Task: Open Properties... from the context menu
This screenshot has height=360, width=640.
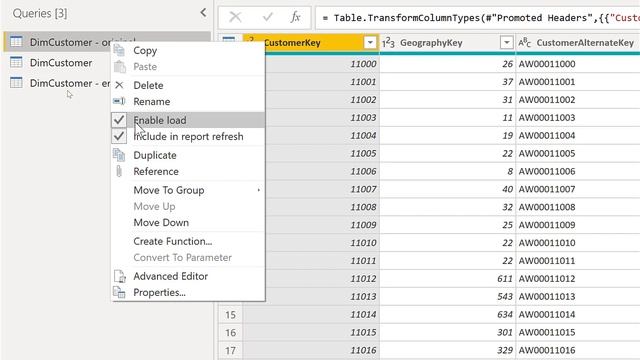Action: [x=159, y=293]
